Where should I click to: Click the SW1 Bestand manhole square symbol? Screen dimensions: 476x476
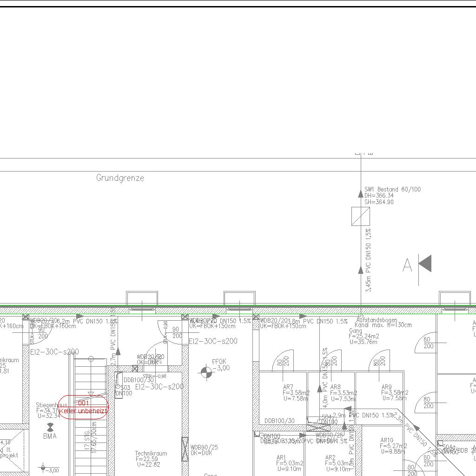point(361,217)
